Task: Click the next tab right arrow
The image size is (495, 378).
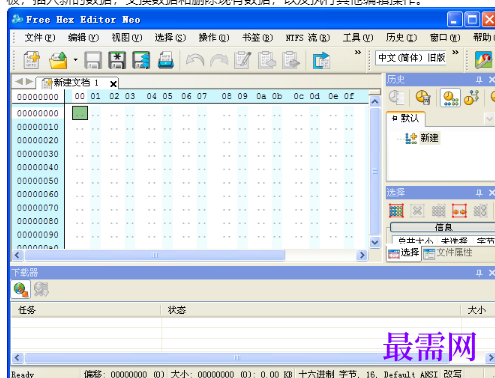Action: (x=29, y=81)
